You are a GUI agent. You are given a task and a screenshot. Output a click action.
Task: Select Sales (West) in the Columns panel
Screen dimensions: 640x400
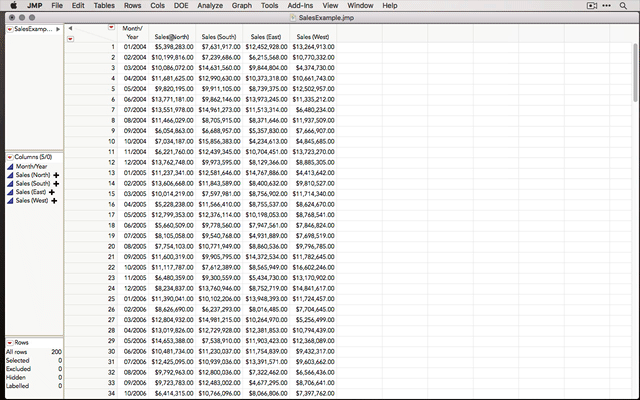[32, 201]
